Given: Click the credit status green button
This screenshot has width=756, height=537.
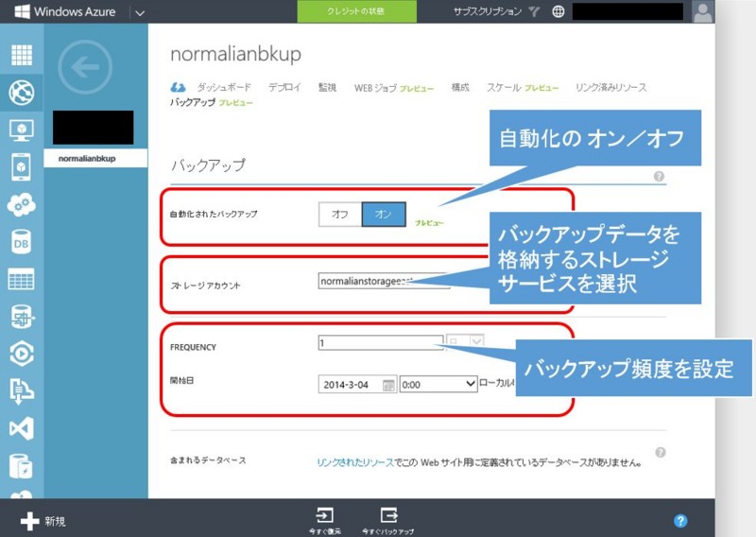Looking at the screenshot, I should [x=357, y=11].
